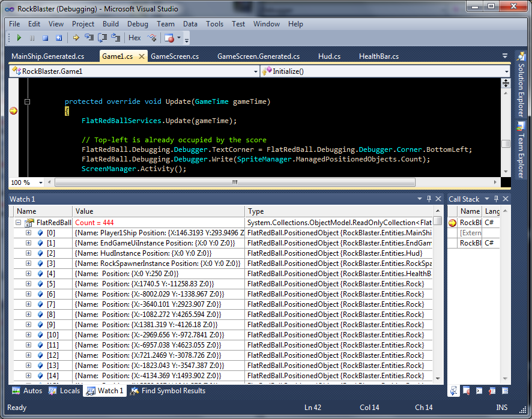This screenshot has width=532, height=419.
Task: Close the Call Stack panel
Action: point(506,199)
